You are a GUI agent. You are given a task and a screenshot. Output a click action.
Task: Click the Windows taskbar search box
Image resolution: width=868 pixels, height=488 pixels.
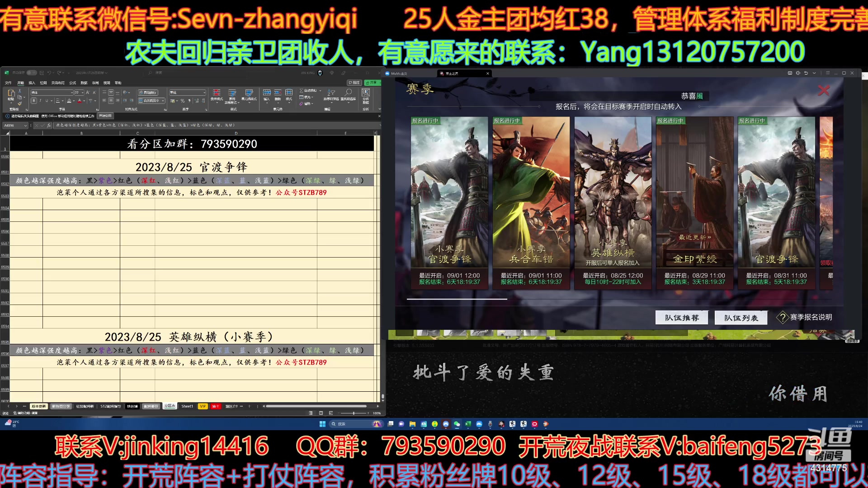click(356, 424)
